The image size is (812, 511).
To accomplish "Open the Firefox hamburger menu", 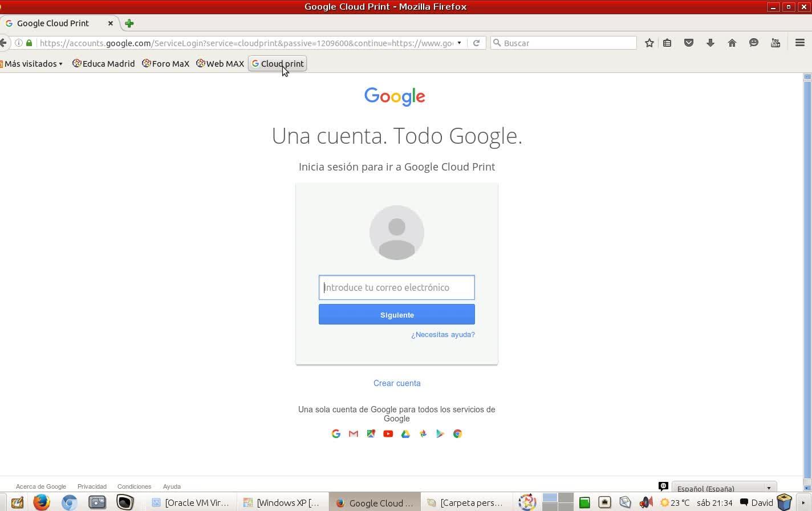I will (x=800, y=43).
